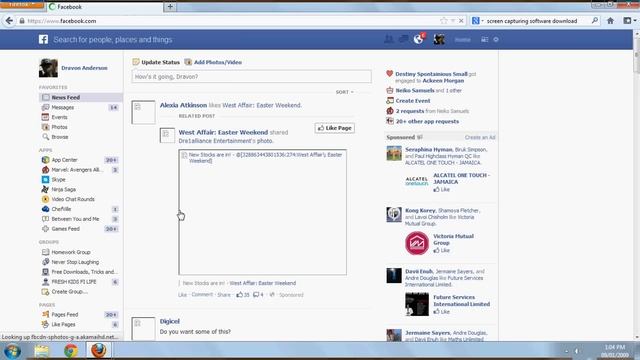The height and width of the screenshot is (360, 640).
Task: Select the Update Status tab
Action: point(156,62)
